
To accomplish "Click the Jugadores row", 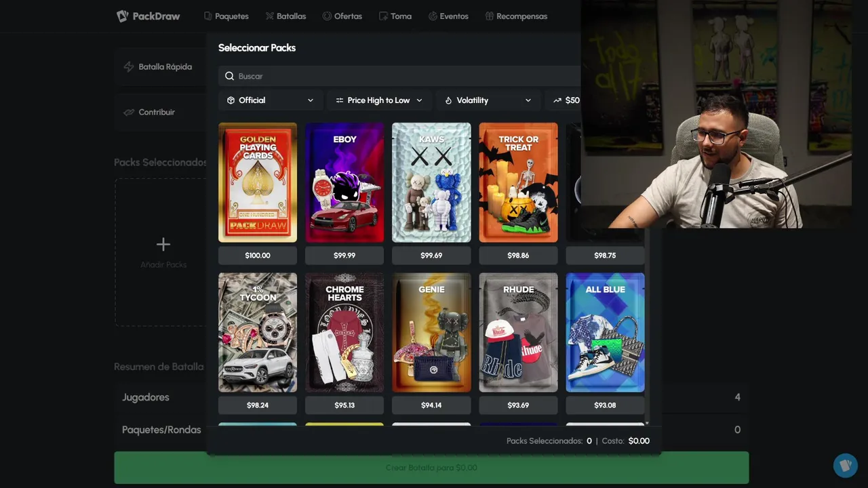I will click(x=431, y=397).
